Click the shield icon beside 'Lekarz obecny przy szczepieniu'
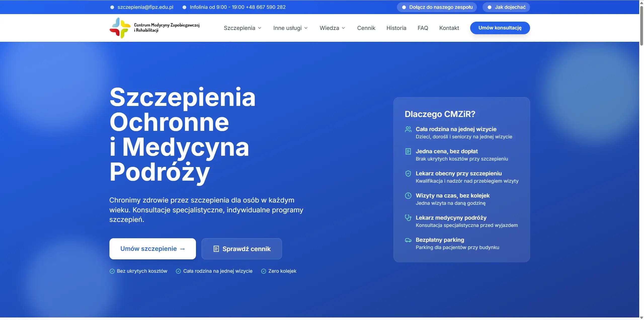644x320 pixels. 408,174
